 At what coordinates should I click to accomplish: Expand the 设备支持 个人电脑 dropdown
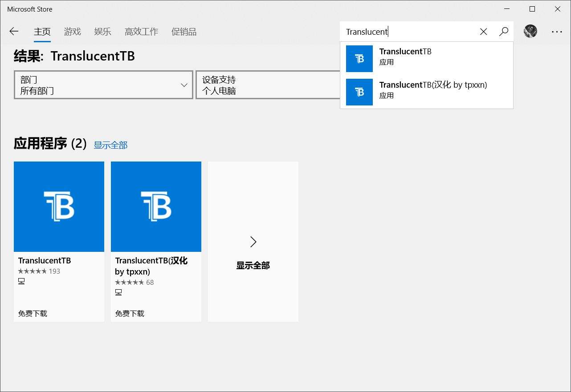pyautogui.click(x=268, y=85)
